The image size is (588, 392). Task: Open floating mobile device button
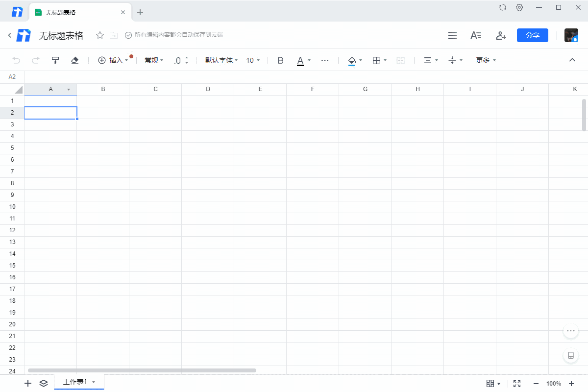pyautogui.click(x=571, y=355)
